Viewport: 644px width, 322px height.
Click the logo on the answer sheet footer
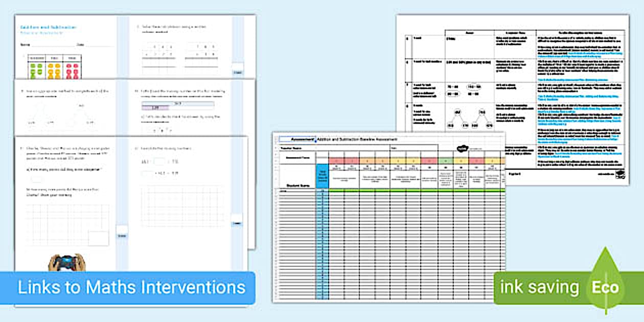point(619,174)
